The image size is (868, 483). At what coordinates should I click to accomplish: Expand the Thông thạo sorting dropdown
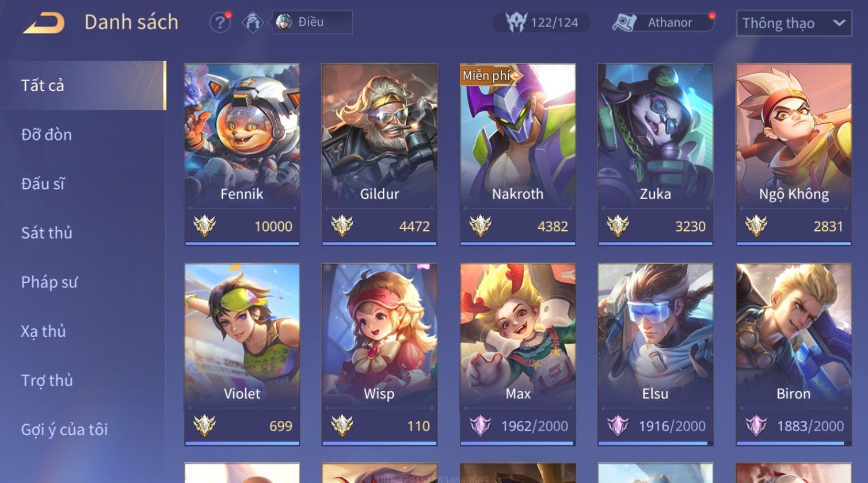[794, 23]
